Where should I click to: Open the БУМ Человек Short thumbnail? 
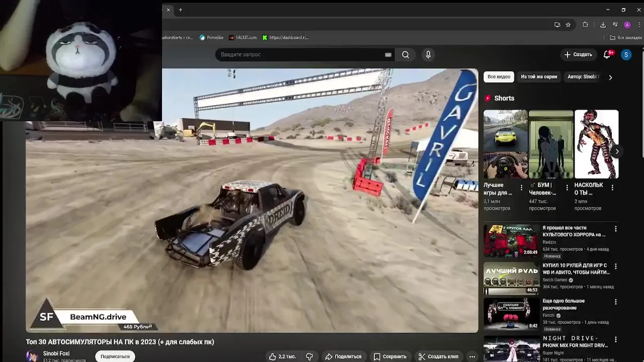pyautogui.click(x=551, y=144)
